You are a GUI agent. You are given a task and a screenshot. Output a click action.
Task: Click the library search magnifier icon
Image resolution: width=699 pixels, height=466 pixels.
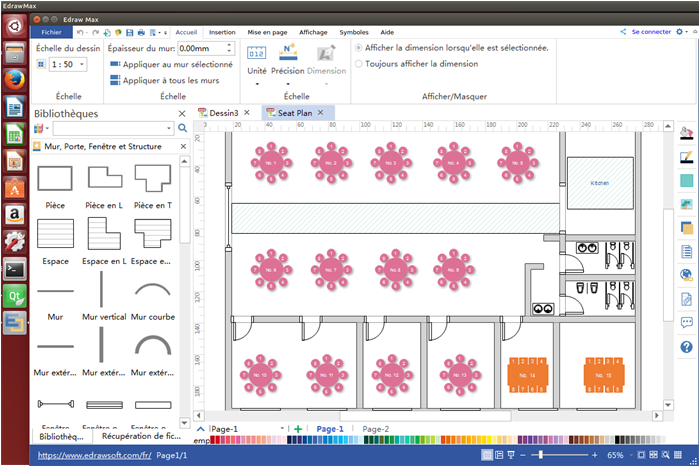[x=182, y=129]
